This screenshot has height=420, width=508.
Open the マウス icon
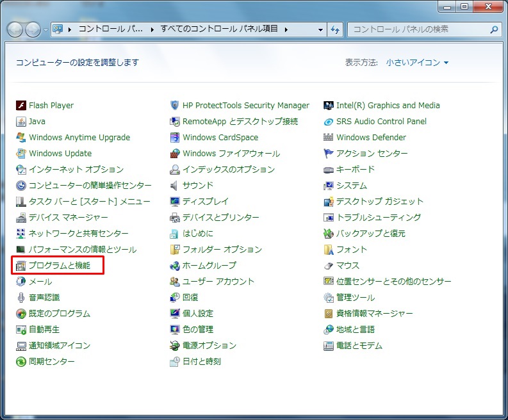coord(329,266)
